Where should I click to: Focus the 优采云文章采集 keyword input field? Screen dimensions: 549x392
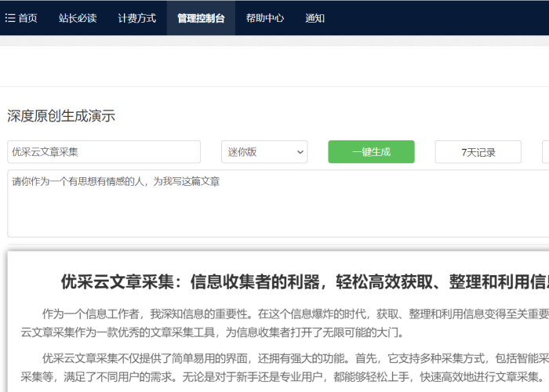point(104,152)
